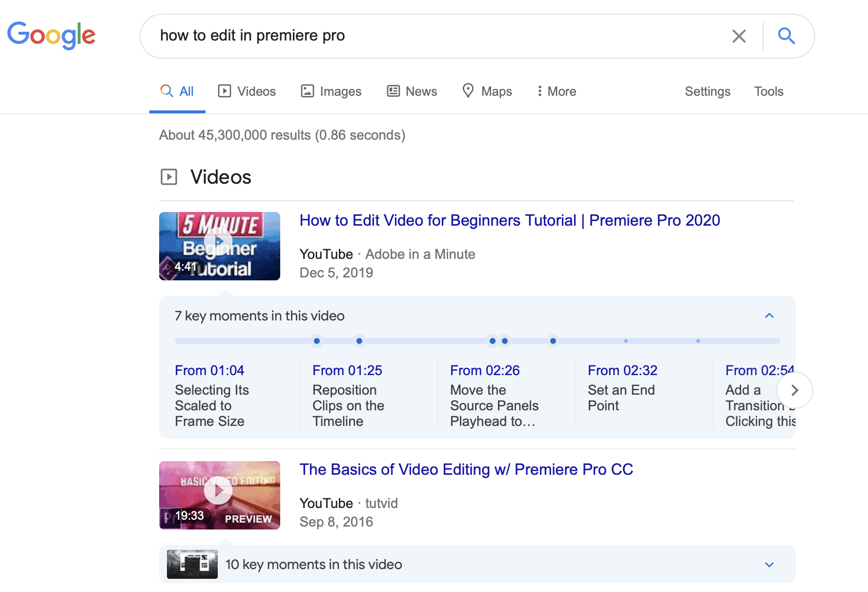This screenshot has height=592, width=868.
Task: Click 'Move the Source Panels Playhead to…' text
Action: point(494,405)
